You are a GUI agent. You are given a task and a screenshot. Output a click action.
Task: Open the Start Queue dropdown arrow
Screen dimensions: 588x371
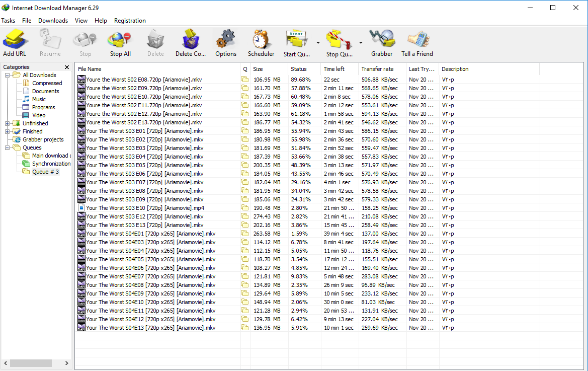click(x=318, y=43)
